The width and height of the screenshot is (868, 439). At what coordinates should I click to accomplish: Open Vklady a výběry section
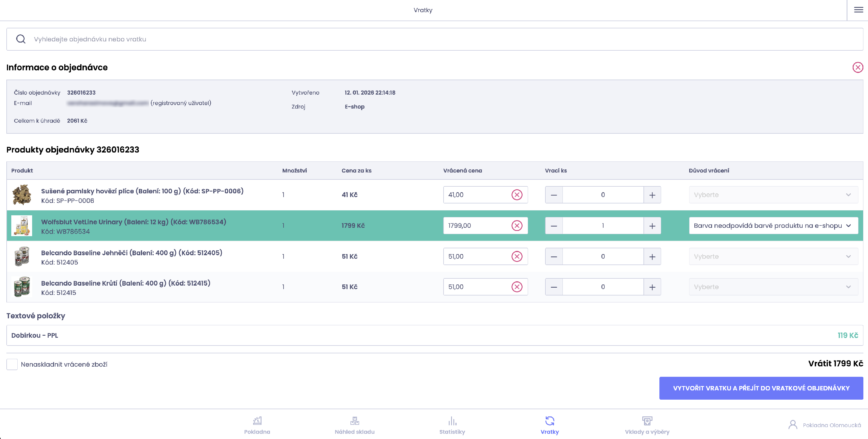[647, 425]
